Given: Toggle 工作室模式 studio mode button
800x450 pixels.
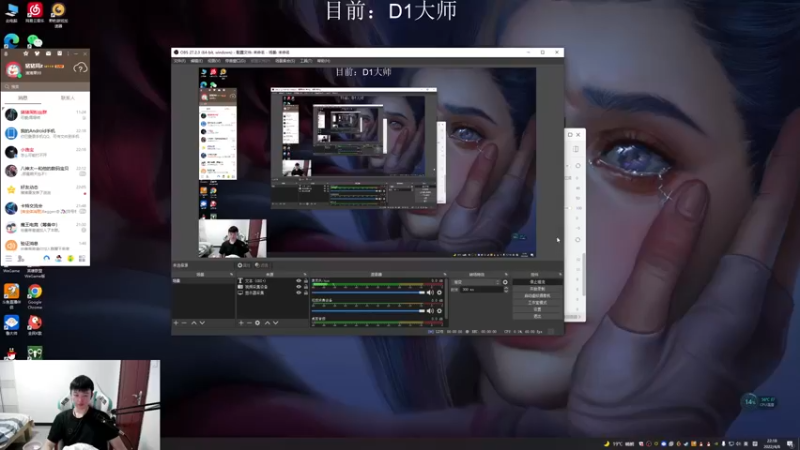Looking at the screenshot, I should pyautogui.click(x=537, y=303).
